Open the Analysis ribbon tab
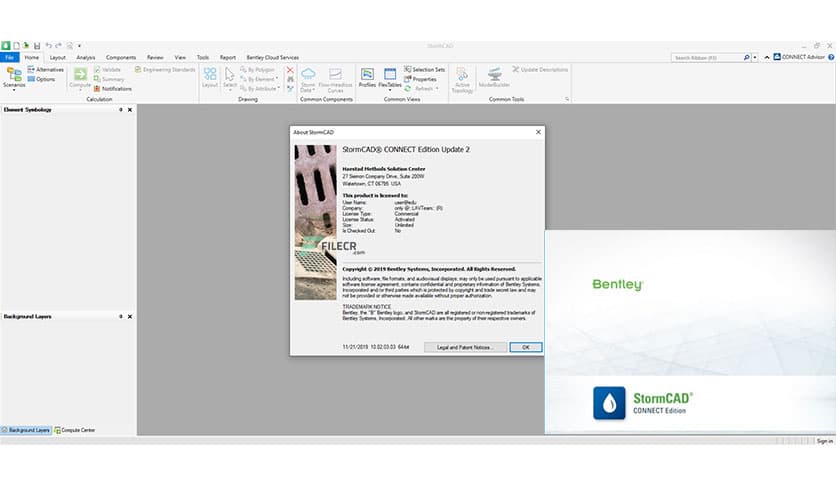Viewport: 836px width, 484px height. click(x=86, y=58)
